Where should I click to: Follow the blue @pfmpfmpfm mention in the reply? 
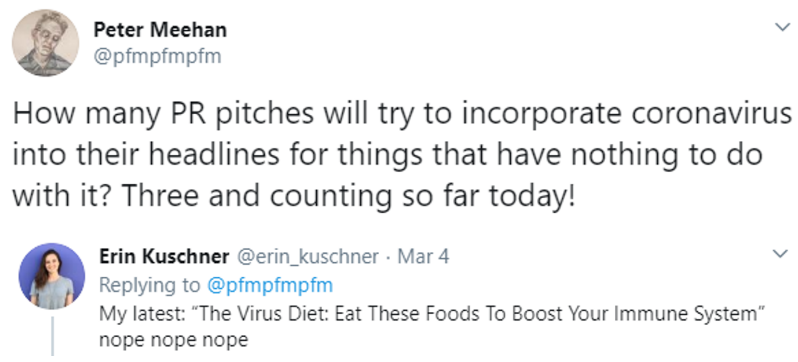click(270, 286)
